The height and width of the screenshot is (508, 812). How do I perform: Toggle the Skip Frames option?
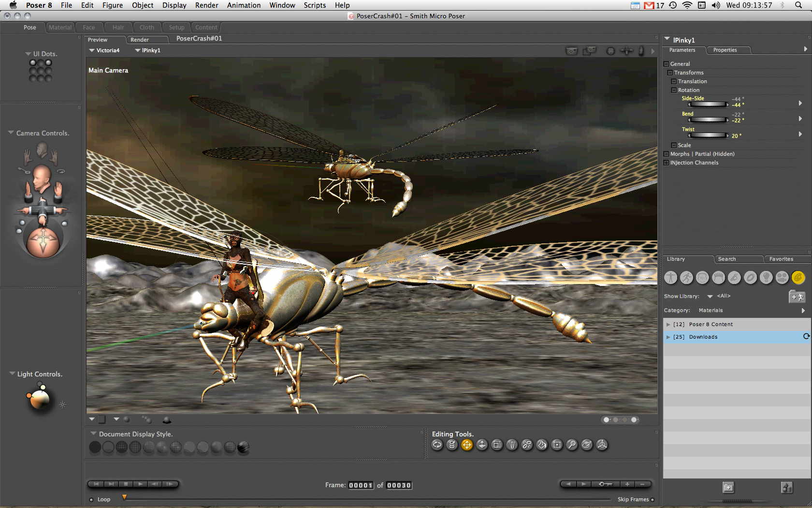coord(652,500)
